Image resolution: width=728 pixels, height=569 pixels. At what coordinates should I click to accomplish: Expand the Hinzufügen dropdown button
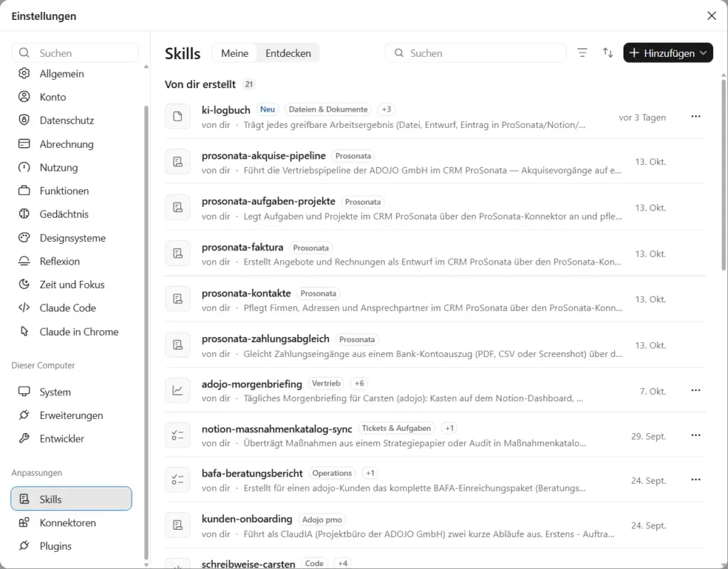pyautogui.click(x=668, y=53)
